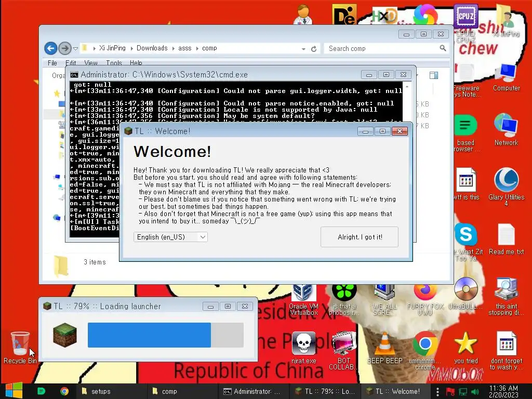Open the Help menu in Explorer
Screen dimensions: 532x399
tap(136, 63)
